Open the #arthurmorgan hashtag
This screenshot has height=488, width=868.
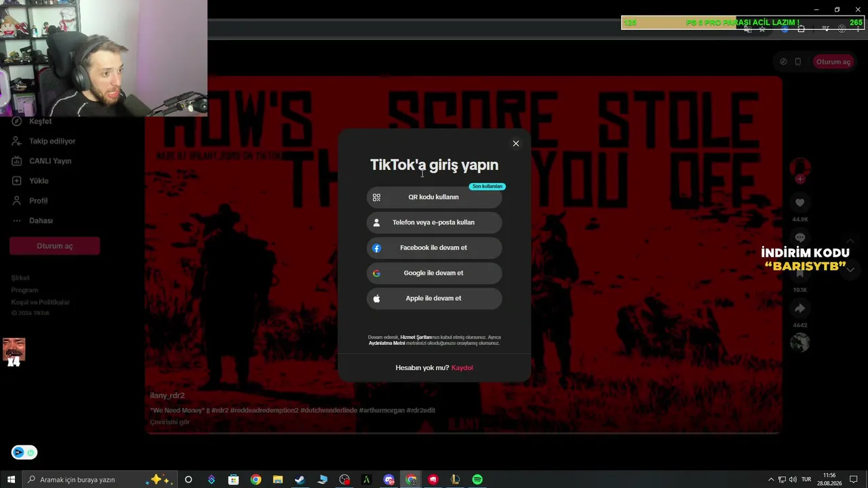tap(381, 411)
